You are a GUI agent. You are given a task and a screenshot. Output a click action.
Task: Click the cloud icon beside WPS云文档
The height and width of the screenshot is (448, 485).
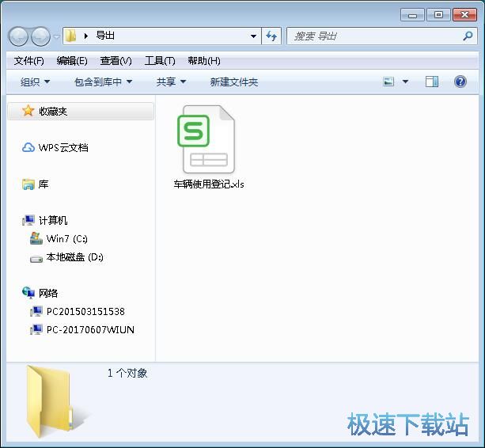28,147
